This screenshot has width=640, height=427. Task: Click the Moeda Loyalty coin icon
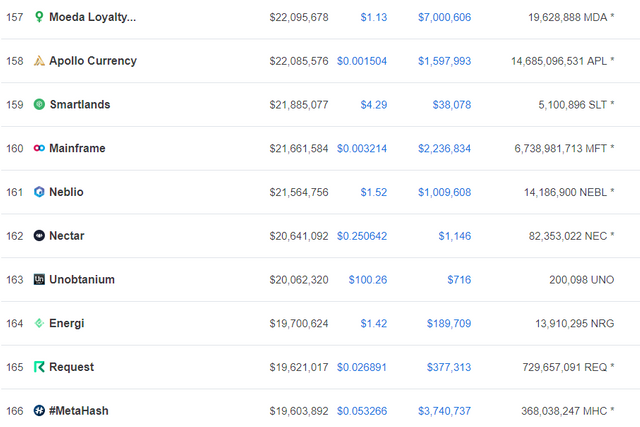point(39,17)
